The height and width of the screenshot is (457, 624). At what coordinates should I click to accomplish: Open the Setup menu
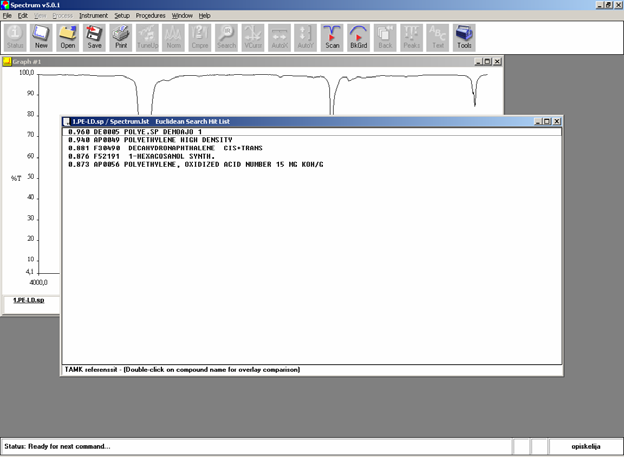122,16
